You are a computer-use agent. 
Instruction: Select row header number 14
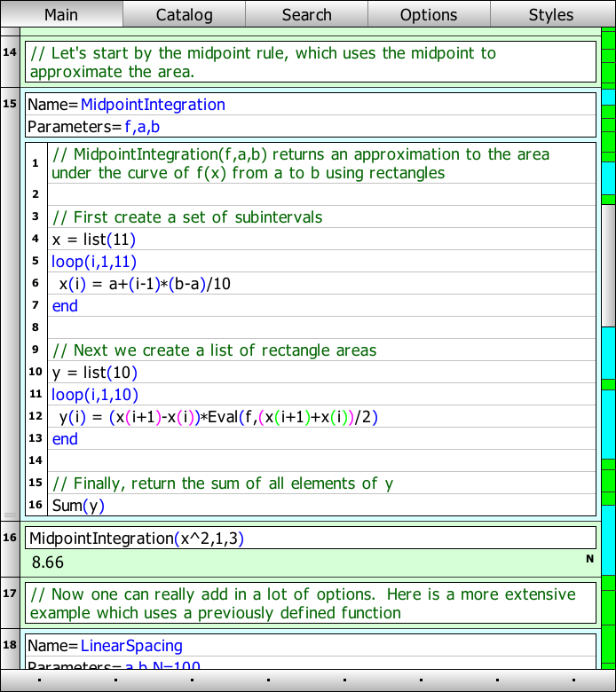(x=10, y=53)
